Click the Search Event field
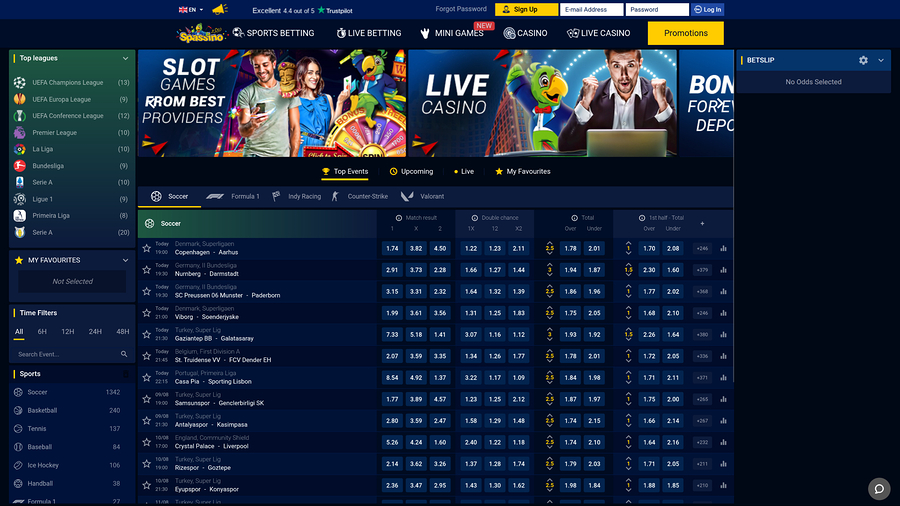The width and height of the screenshot is (900, 506). click(72, 354)
